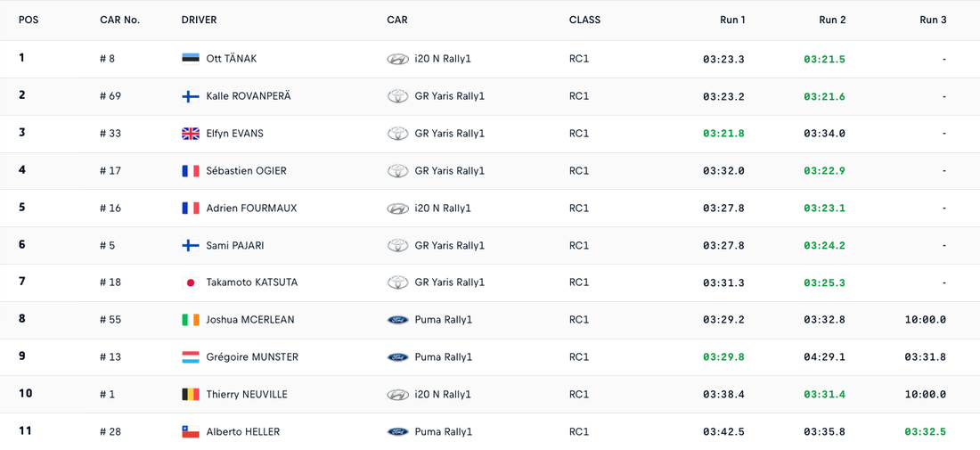Click the Hyundai logo in Adrien FOURMAUX's row
This screenshot has width=980, height=450.
pos(397,209)
